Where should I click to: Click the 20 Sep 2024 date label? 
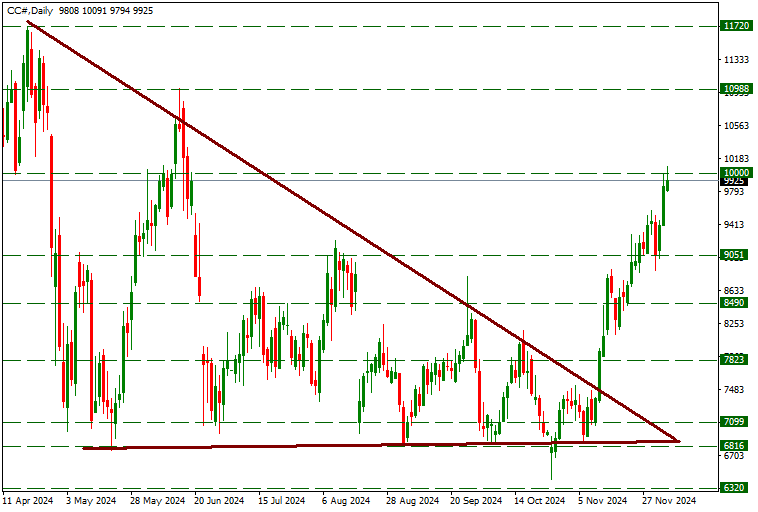[476, 500]
